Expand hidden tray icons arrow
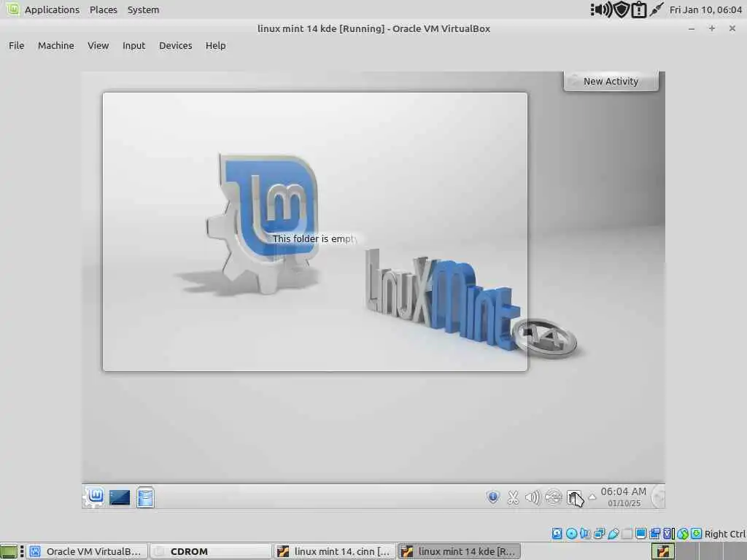This screenshot has height=560, width=747. (x=592, y=497)
